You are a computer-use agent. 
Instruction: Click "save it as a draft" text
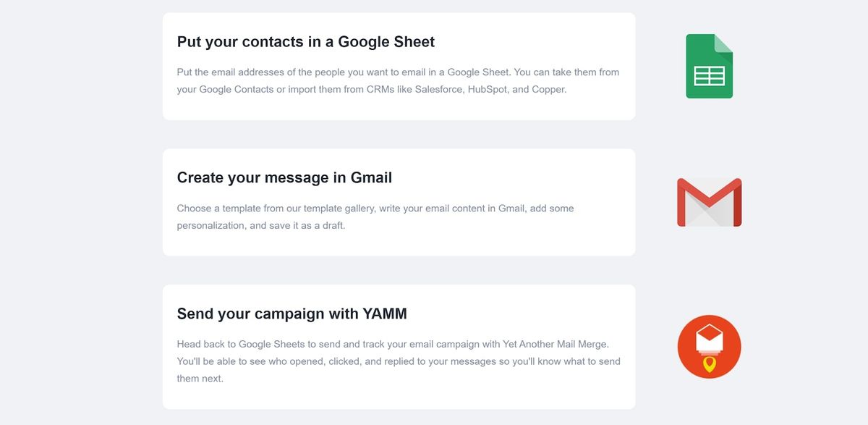307,226
